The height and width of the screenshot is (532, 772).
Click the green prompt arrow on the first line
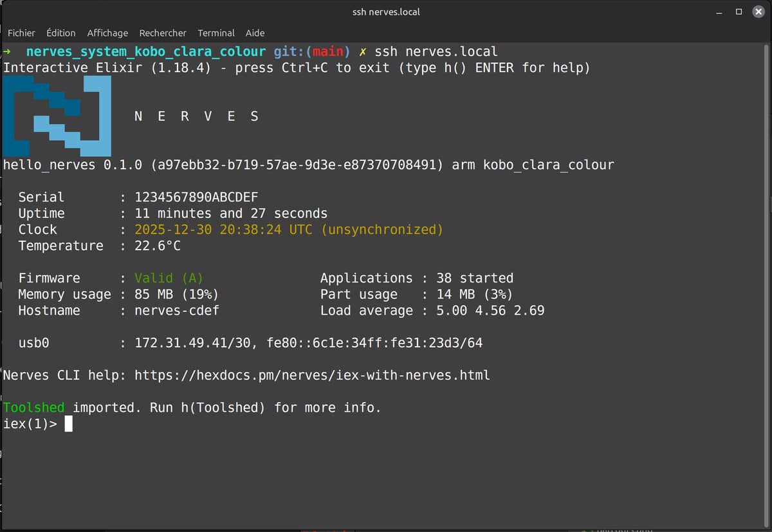(7, 51)
